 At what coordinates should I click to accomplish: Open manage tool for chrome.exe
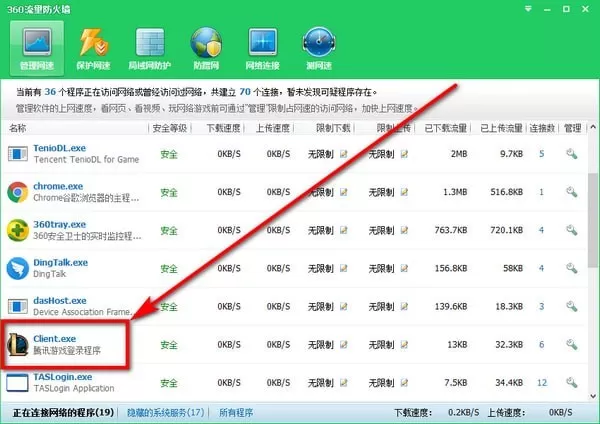tap(572, 192)
